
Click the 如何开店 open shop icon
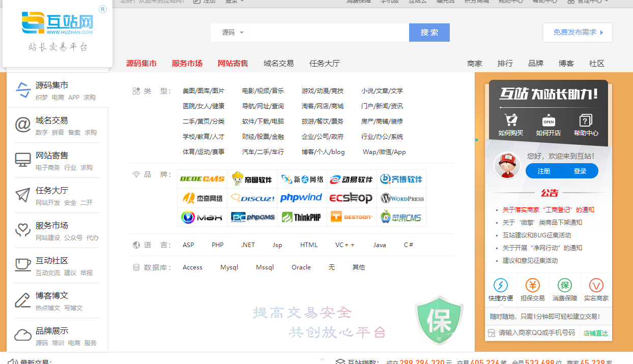(x=549, y=120)
